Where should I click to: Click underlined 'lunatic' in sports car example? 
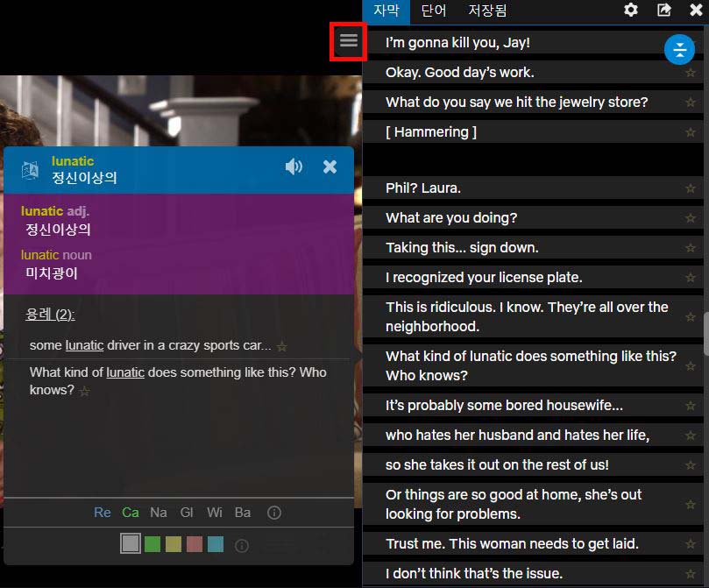(84, 345)
